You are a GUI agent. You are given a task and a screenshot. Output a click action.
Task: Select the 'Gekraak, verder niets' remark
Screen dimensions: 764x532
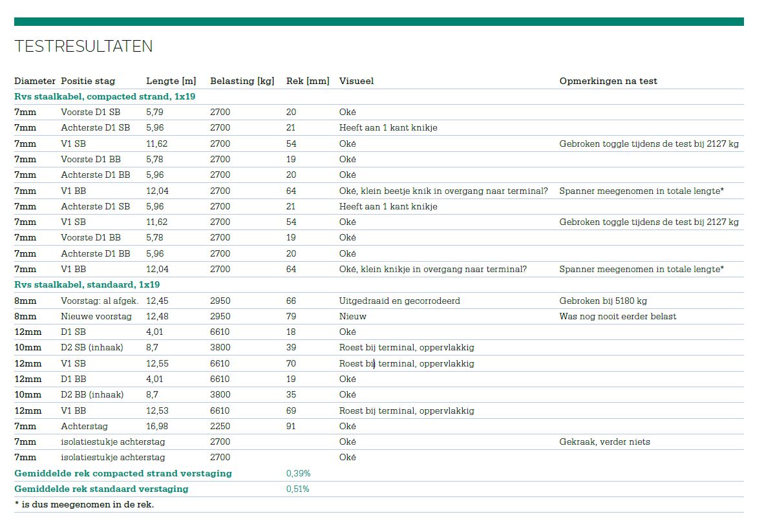coord(604,442)
